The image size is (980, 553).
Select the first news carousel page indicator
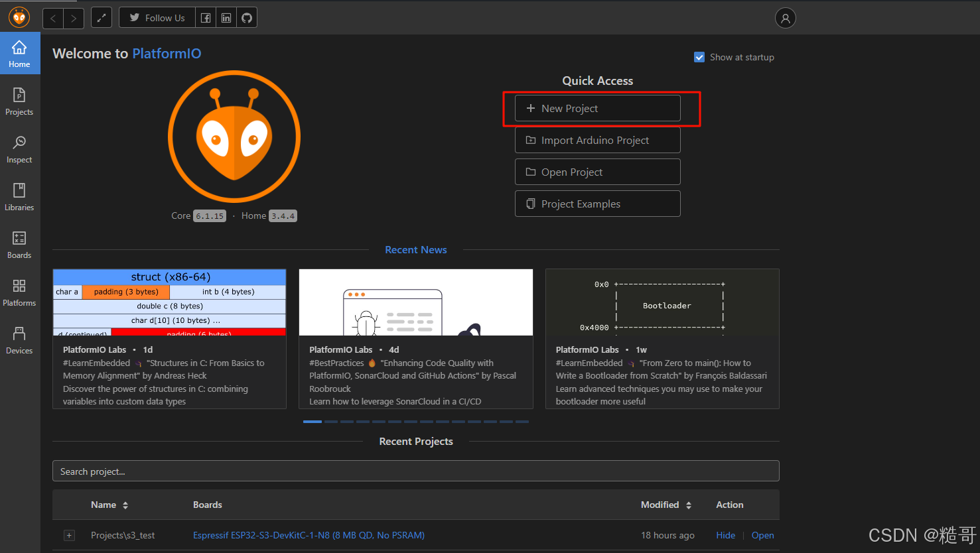tap(313, 422)
